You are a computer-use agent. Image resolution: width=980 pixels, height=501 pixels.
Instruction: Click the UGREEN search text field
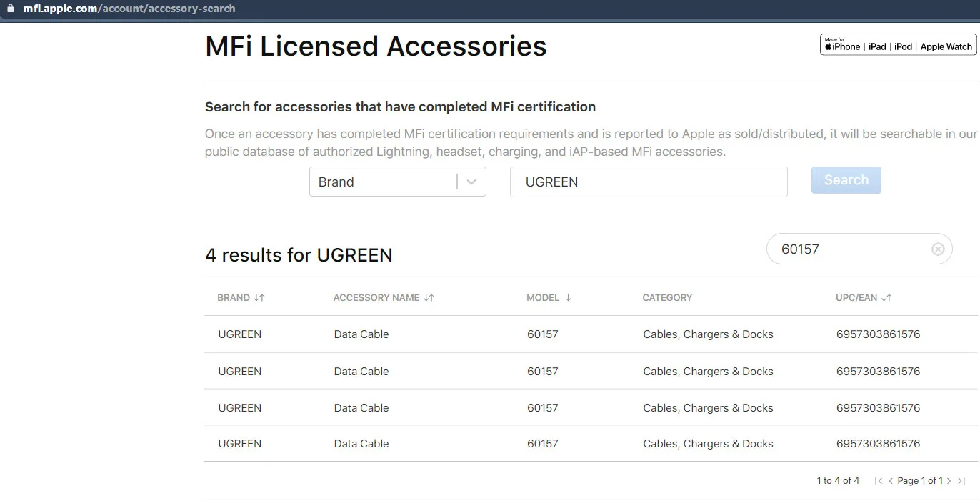[648, 182]
